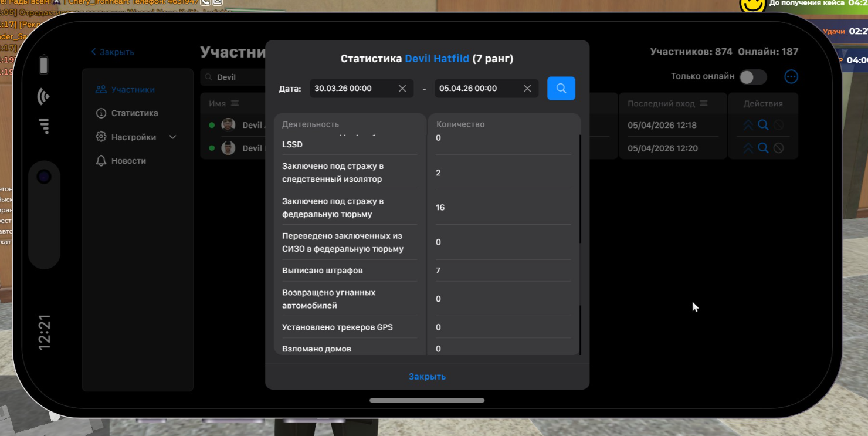868x436 pixels.
Task: View stats via first row magnifier icon
Action: click(x=763, y=125)
